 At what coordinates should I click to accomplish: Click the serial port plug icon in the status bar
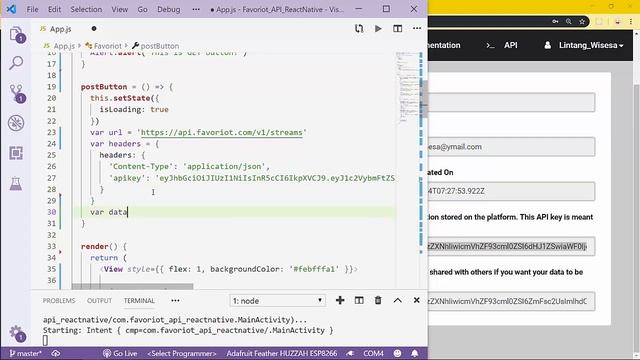click(350, 353)
